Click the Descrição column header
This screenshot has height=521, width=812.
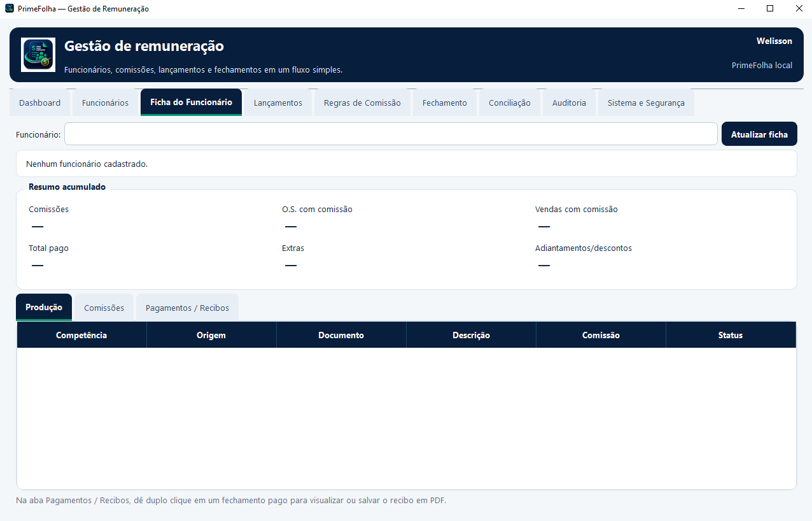pyautogui.click(x=471, y=335)
